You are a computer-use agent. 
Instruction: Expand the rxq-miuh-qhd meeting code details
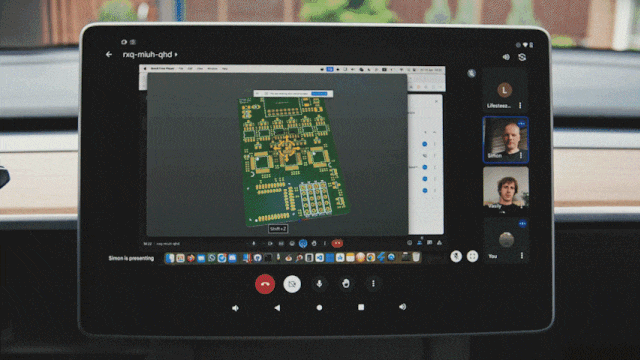[150, 54]
